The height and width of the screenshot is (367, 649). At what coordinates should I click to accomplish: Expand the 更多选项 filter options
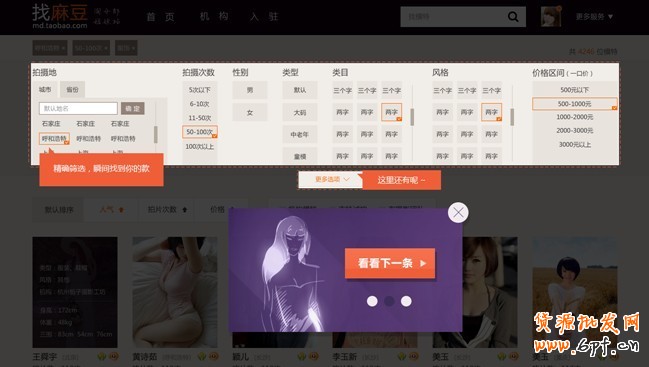pos(332,179)
